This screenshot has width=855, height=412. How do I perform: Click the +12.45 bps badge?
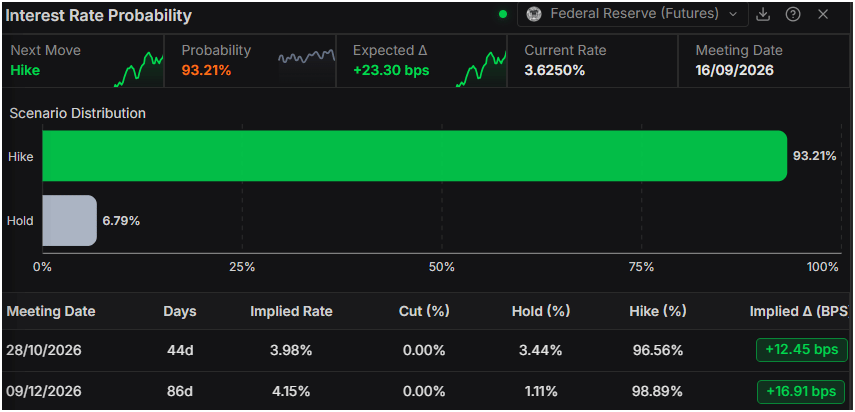(802, 350)
